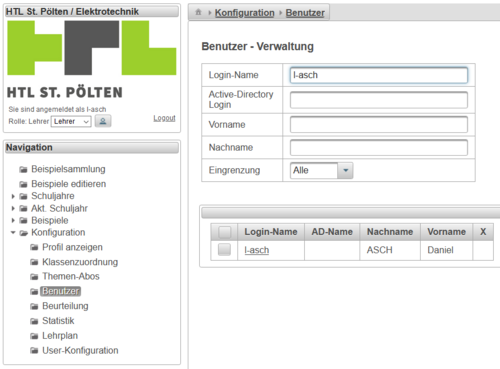This screenshot has height=369, width=500.
Task: Click the HTL St. Pölten / Elektrotechnik panel header
Action: tap(92, 12)
